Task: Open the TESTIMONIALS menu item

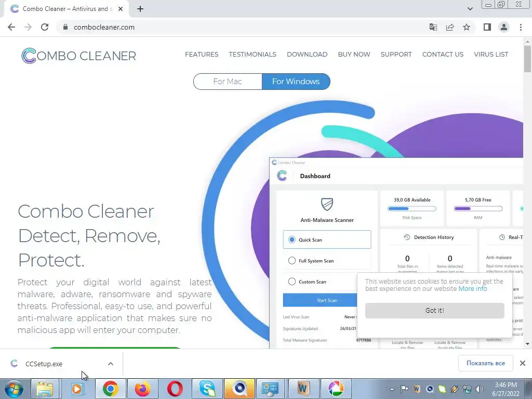Action: coord(252,54)
